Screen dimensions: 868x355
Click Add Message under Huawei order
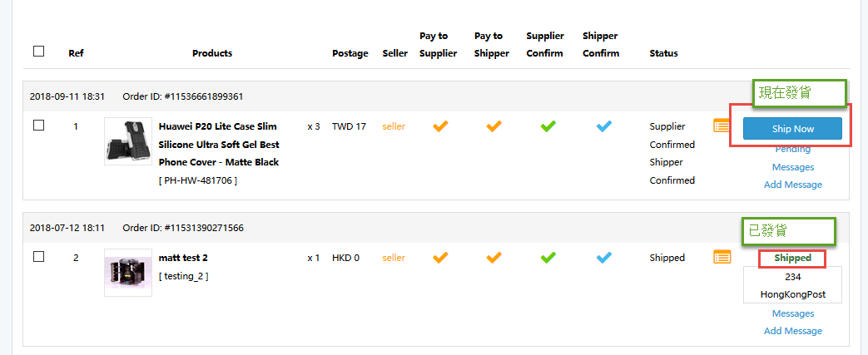[793, 185]
